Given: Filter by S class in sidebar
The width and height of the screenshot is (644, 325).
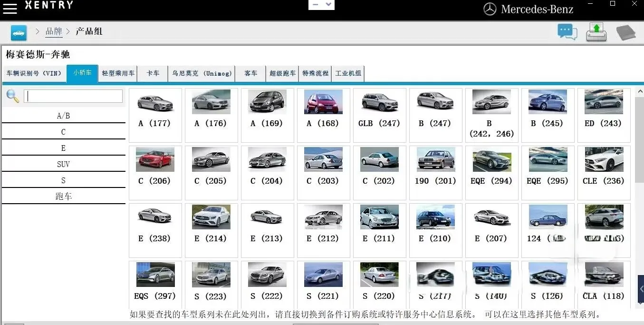Looking at the screenshot, I should pyautogui.click(x=63, y=180).
